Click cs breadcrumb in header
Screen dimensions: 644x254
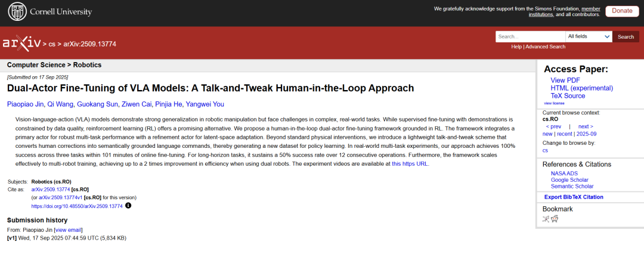[x=52, y=44]
